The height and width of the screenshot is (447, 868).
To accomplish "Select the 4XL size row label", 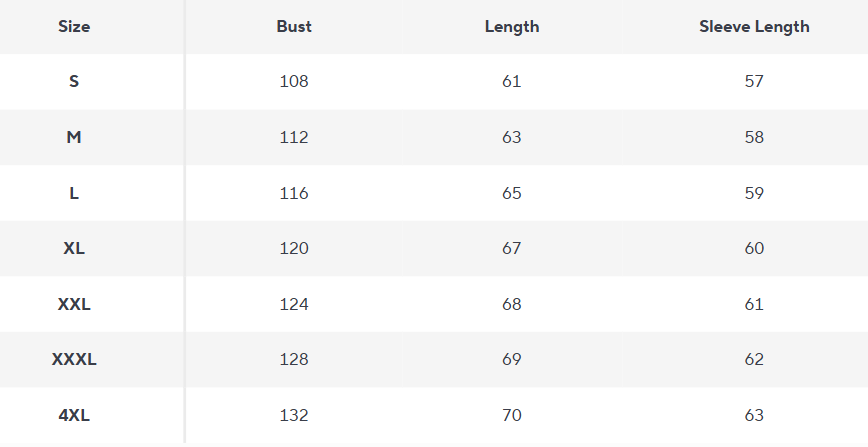I will [74, 415].
